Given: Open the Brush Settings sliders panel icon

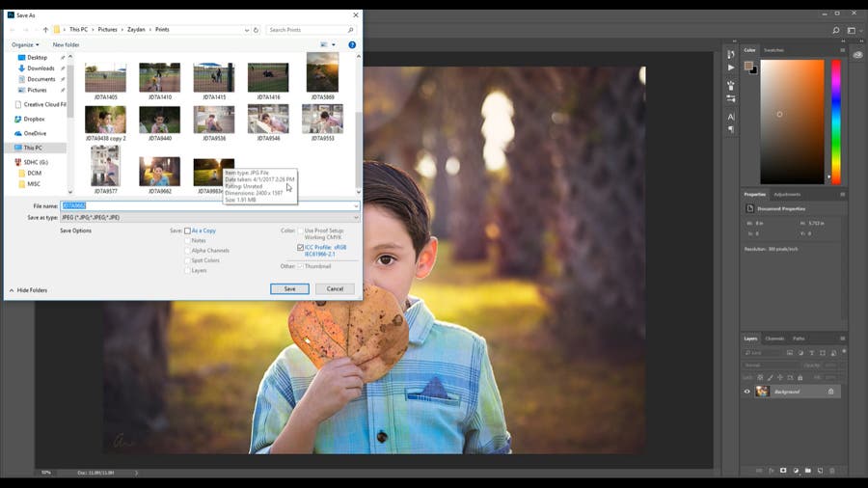Looking at the screenshot, I should tap(731, 98).
